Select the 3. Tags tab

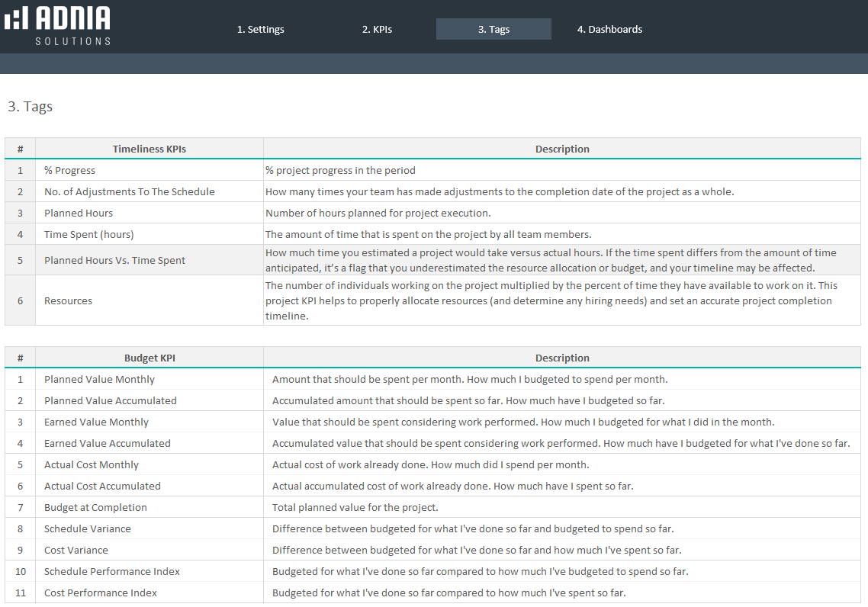point(493,30)
